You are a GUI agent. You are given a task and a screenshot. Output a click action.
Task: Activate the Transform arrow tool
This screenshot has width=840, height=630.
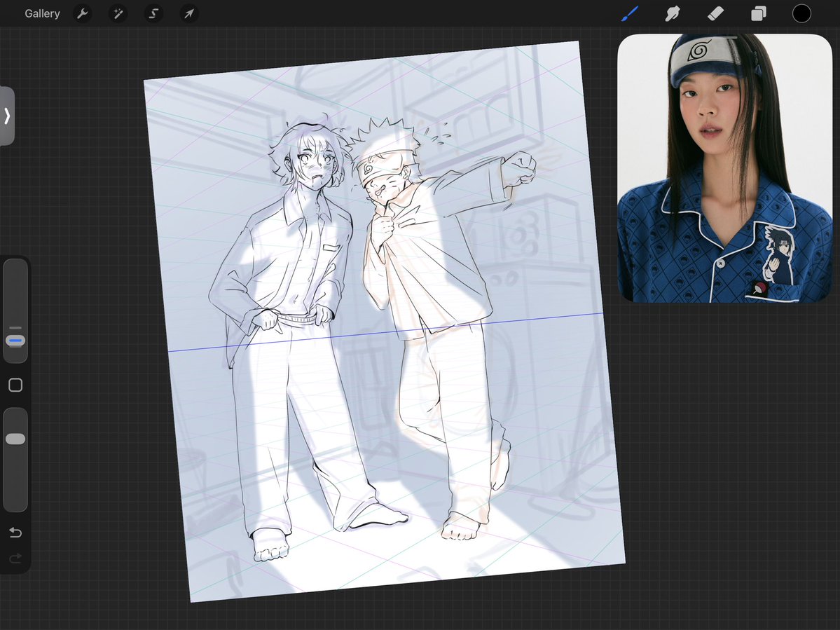point(189,13)
